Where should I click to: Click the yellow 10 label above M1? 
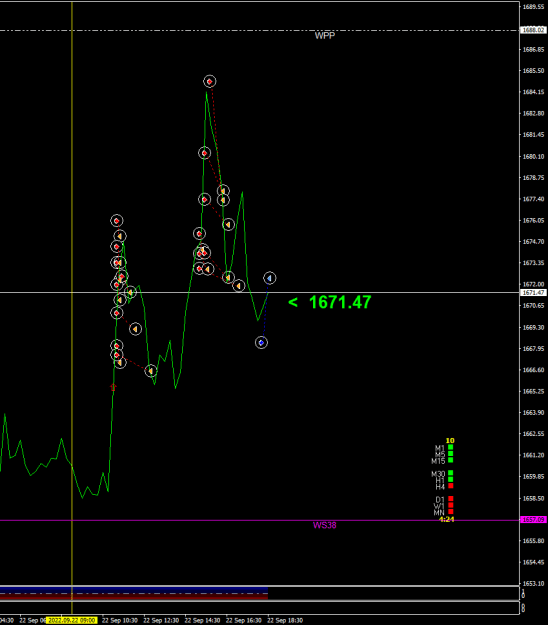[x=450, y=440]
